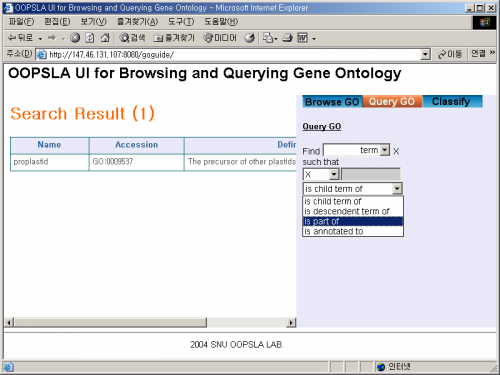500x375 pixels.
Task: Expand the Links (연결) toolbar chevron
Action: coord(492,52)
